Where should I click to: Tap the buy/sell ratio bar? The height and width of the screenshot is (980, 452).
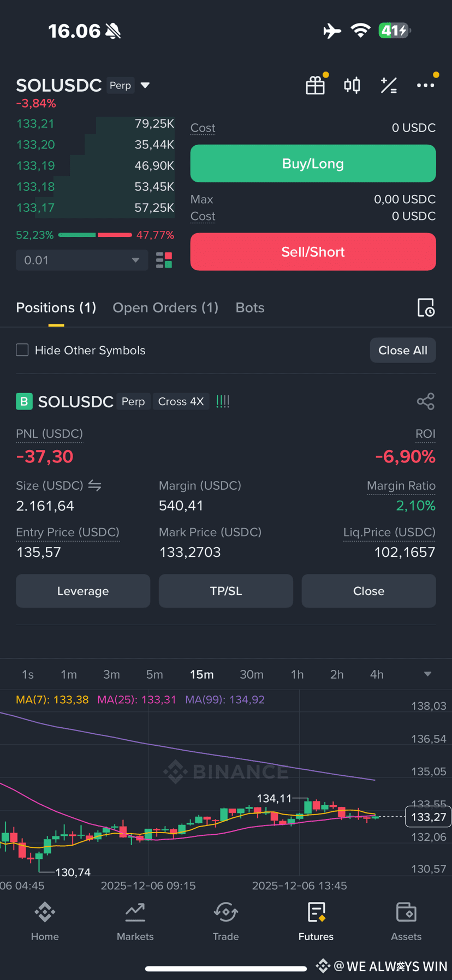[x=95, y=235]
